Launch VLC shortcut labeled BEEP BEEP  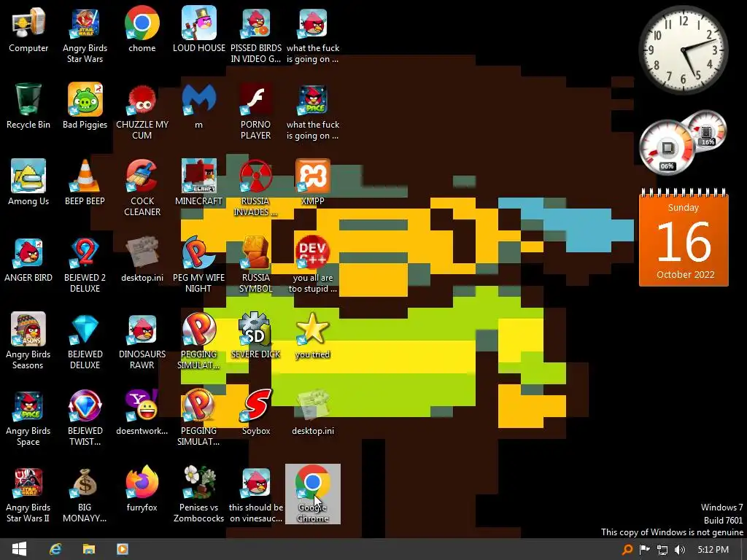pos(85,183)
